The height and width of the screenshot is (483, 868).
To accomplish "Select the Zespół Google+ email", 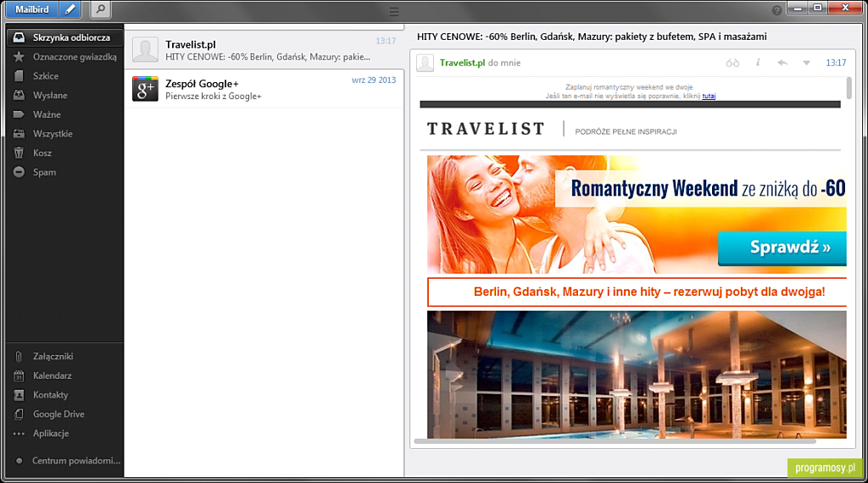I will click(x=264, y=88).
